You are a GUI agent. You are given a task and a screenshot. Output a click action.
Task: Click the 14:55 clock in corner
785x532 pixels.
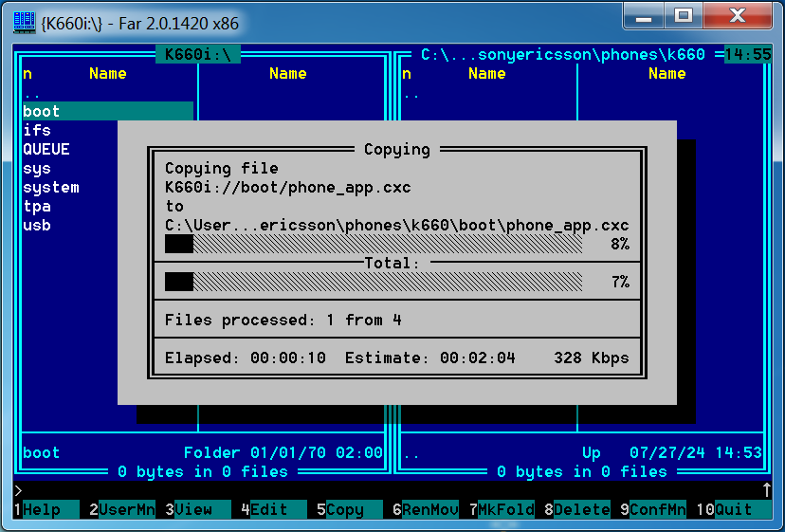pyautogui.click(x=748, y=54)
